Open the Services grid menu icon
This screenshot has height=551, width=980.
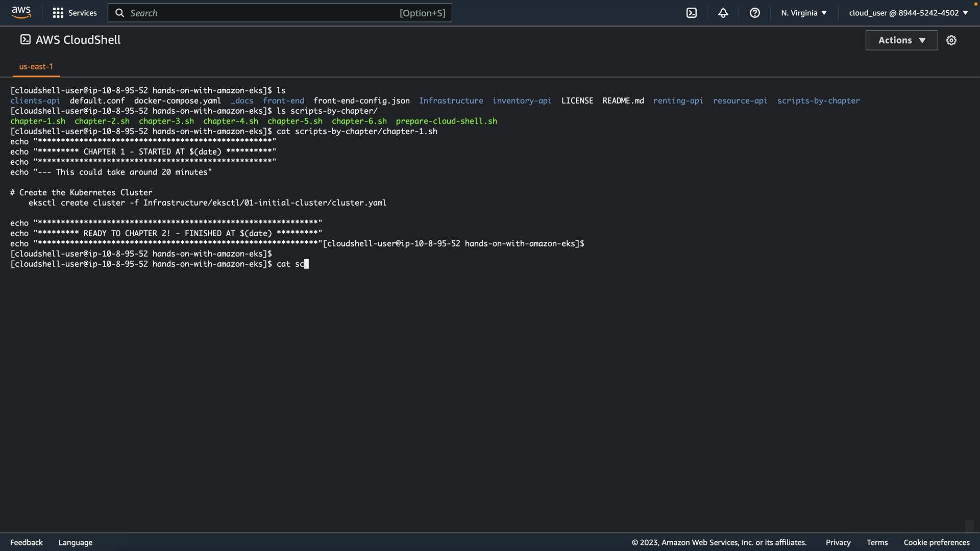[x=58, y=13]
